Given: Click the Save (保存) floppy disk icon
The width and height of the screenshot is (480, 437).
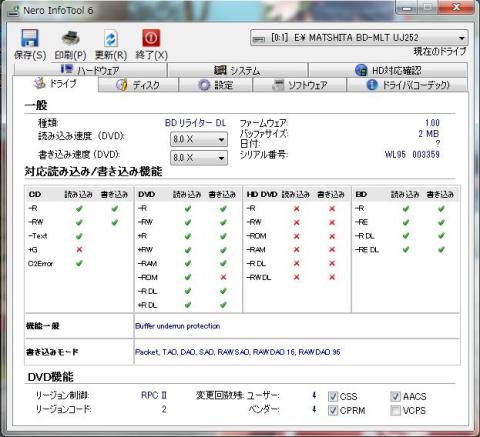Looking at the screenshot, I should 30,38.
